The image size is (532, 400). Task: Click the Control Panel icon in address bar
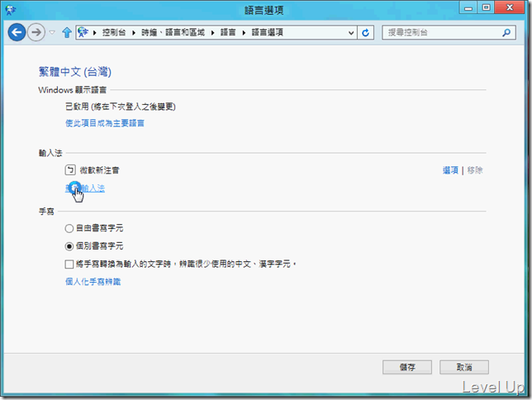(83, 32)
